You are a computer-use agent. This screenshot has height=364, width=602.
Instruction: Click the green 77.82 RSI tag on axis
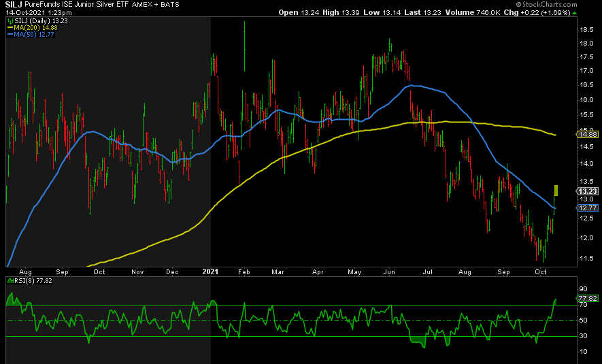point(588,298)
